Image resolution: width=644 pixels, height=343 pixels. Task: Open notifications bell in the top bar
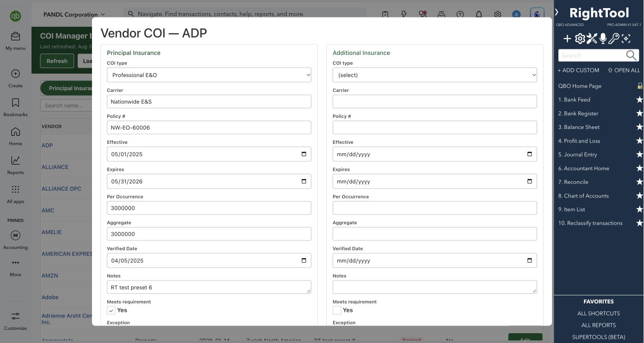[479, 14]
